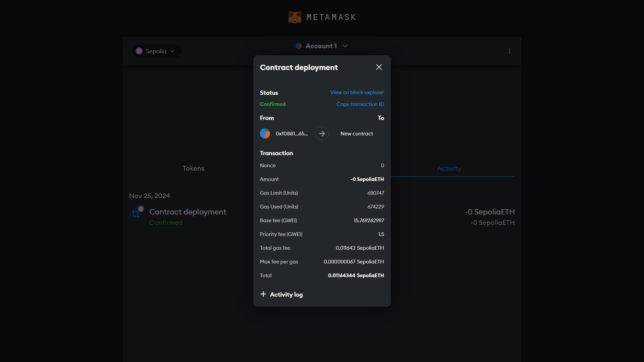644x362 pixels.
Task: Open the Contract deployment activity entry
Action: pos(322,217)
